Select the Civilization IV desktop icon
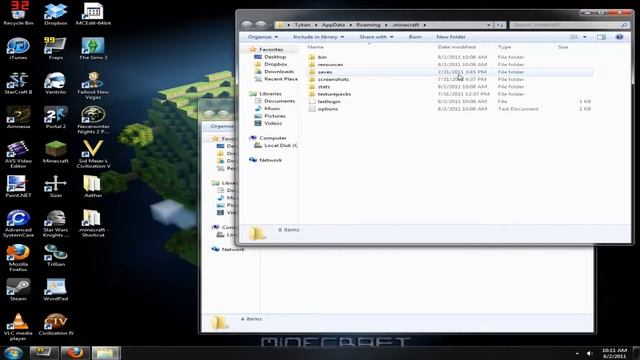The height and width of the screenshot is (360, 640). tap(56, 324)
